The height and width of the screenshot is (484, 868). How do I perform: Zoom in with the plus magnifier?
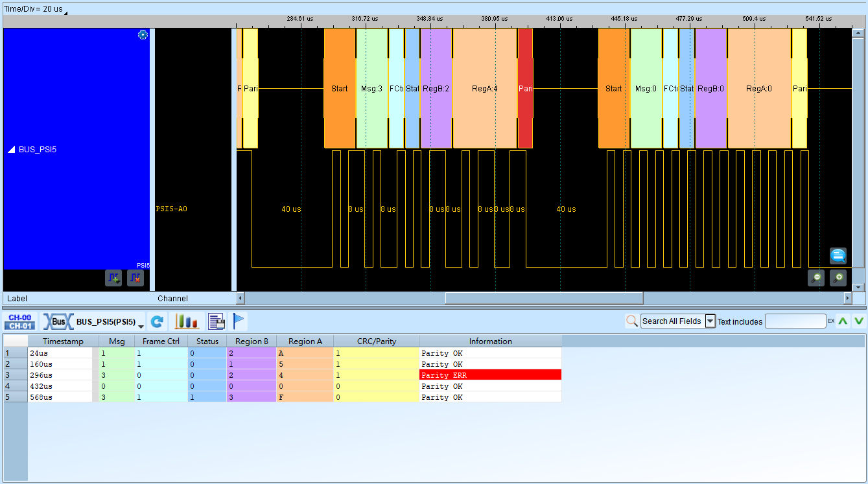[838, 278]
